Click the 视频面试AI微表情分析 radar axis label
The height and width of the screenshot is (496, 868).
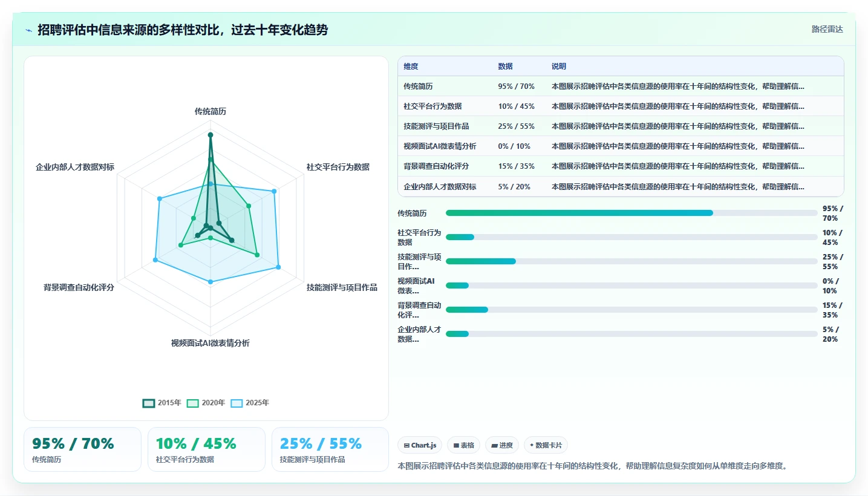pyautogui.click(x=210, y=343)
